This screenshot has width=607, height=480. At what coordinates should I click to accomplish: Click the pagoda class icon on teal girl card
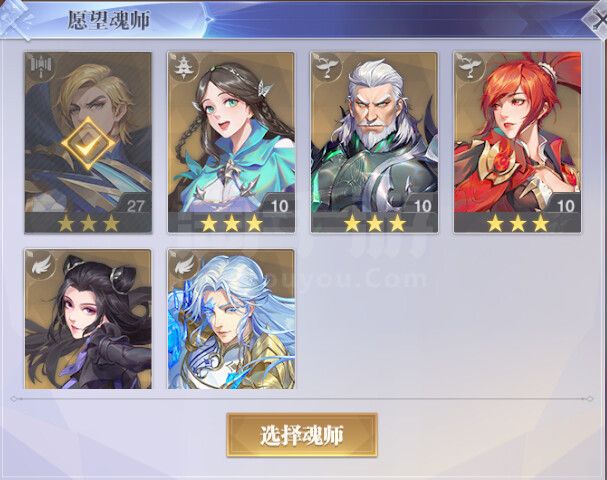pyautogui.click(x=183, y=67)
